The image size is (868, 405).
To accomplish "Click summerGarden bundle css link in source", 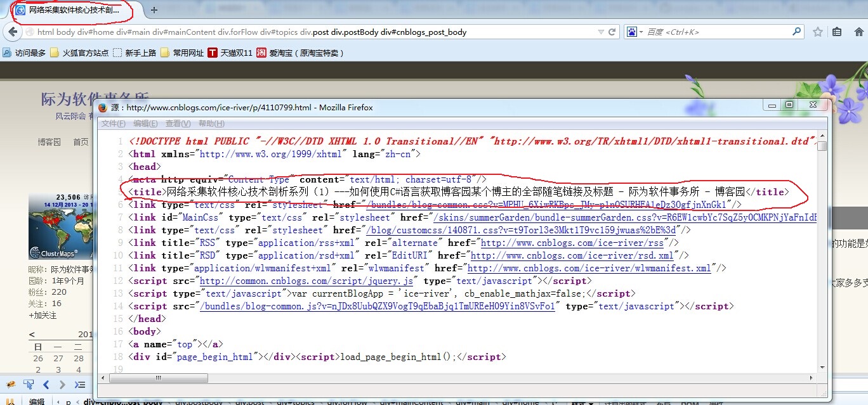I will [624, 217].
